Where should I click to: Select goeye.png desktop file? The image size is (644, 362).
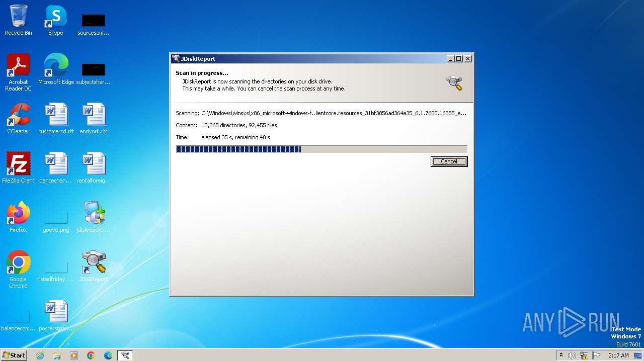(x=56, y=221)
